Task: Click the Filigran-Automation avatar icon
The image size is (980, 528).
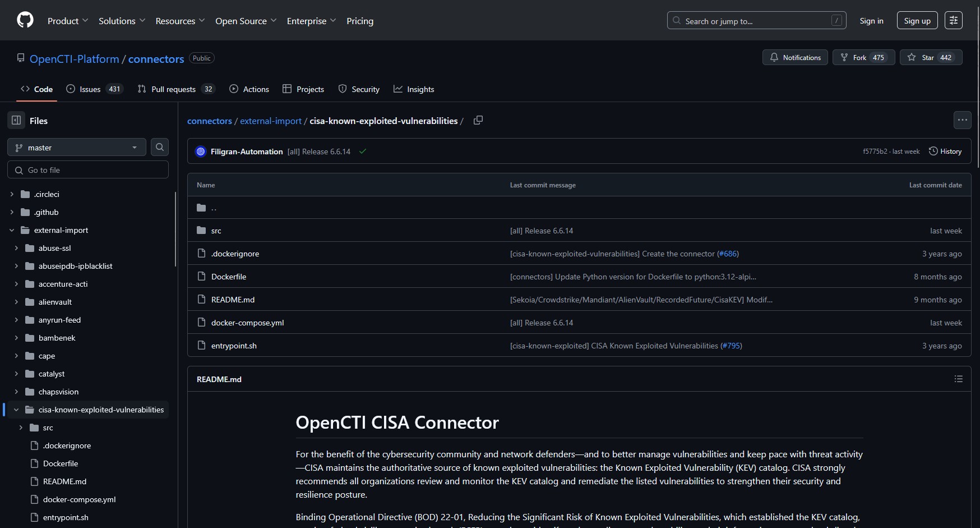Action: point(201,151)
